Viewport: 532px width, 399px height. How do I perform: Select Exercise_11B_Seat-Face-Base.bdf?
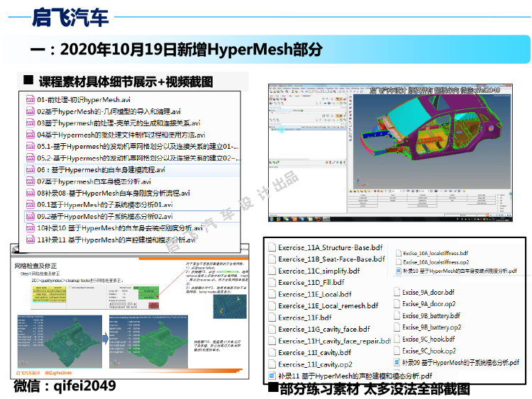[x=331, y=259]
